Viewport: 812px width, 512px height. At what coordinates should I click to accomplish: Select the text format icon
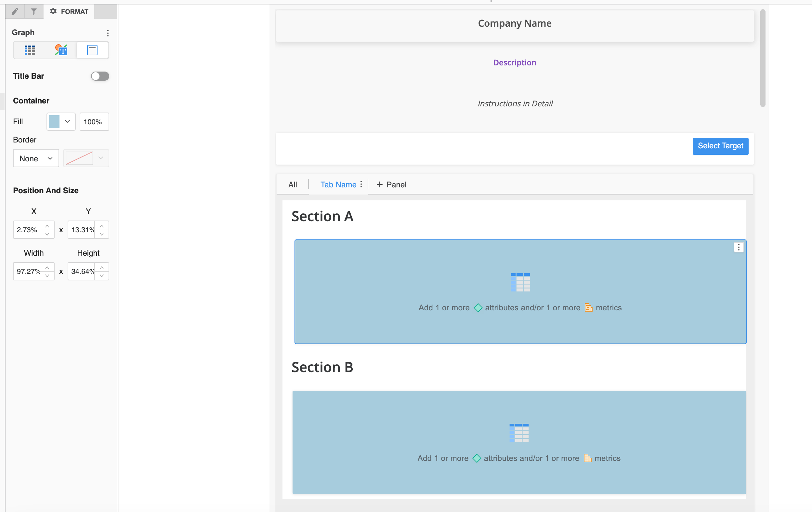coord(61,50)
